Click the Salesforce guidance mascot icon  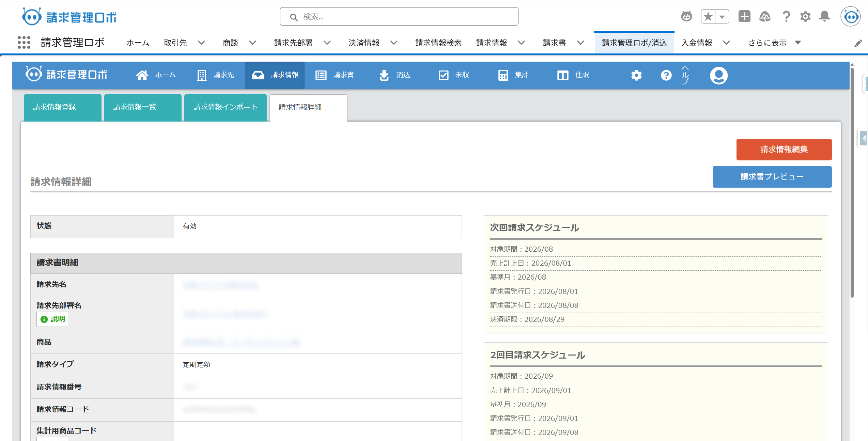pyautogui.click(x=686, y=16)
